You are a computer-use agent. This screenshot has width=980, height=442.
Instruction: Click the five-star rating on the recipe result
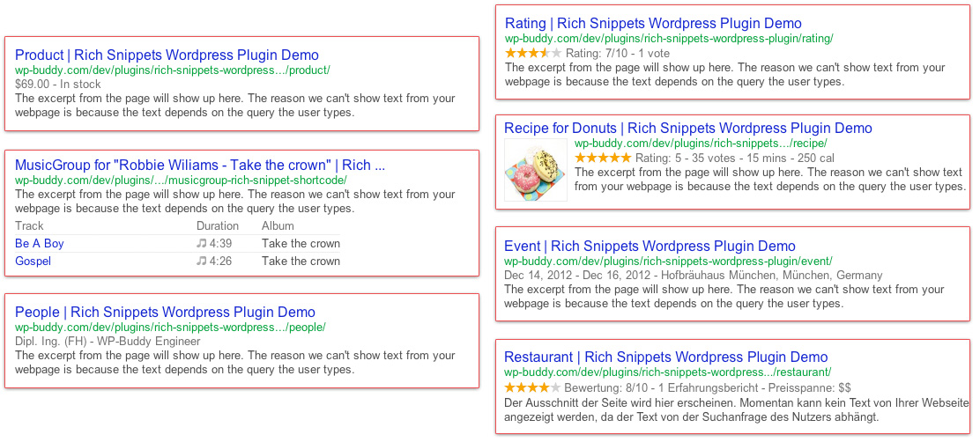(603, 158)
